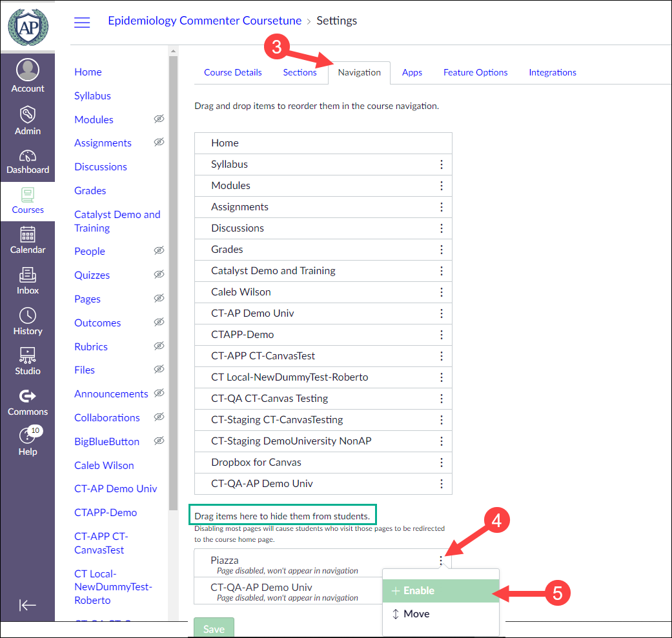Open options for Dropbox for Canvas row
672x638 pixels.
point(442,463)
